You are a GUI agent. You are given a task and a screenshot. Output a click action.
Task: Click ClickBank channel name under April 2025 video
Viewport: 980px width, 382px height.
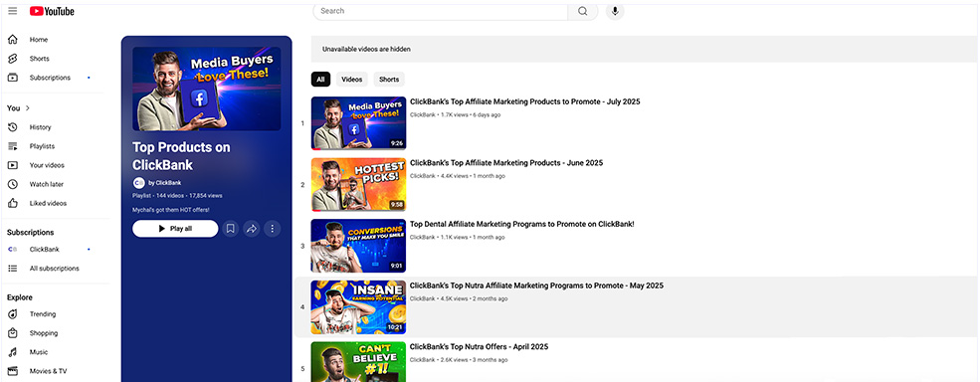coord(423,360)
